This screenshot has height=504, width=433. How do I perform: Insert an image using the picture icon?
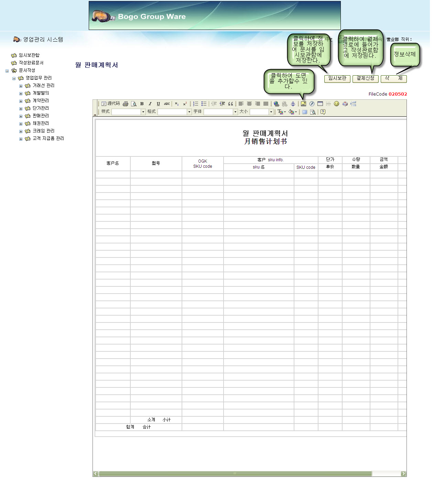[303, 104]
